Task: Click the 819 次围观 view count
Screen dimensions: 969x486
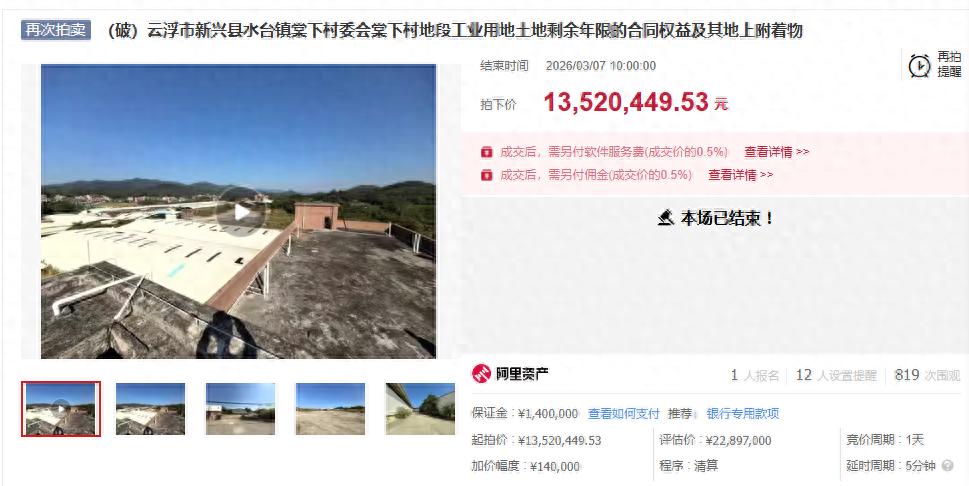Action: coord(927,375)
